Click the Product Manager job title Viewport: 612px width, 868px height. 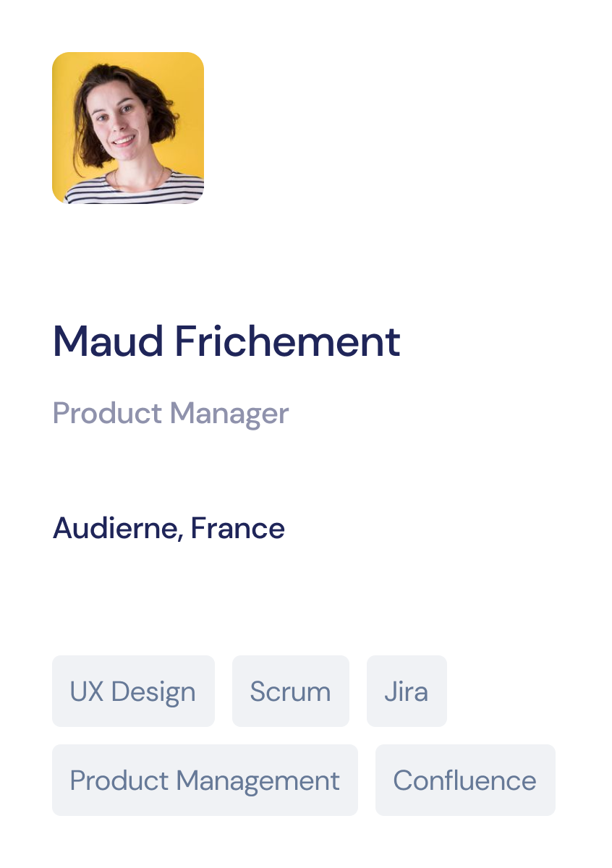(171, 414)
